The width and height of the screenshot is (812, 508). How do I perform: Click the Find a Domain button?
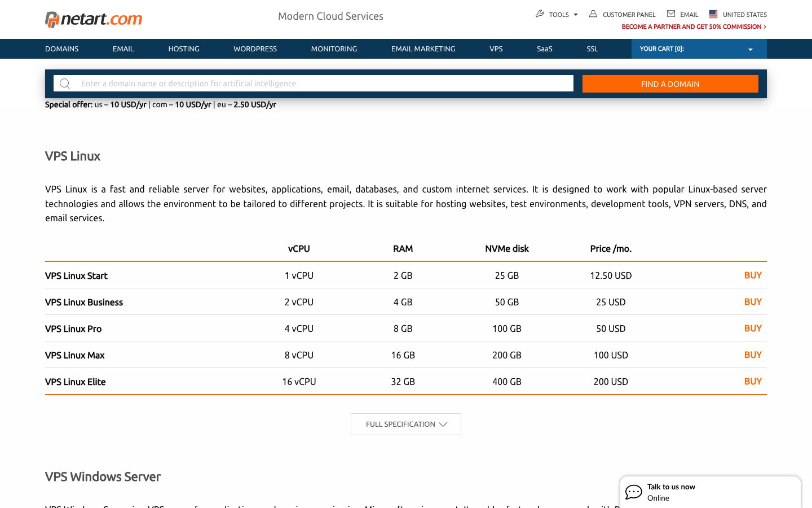click(x=670, y=84)
